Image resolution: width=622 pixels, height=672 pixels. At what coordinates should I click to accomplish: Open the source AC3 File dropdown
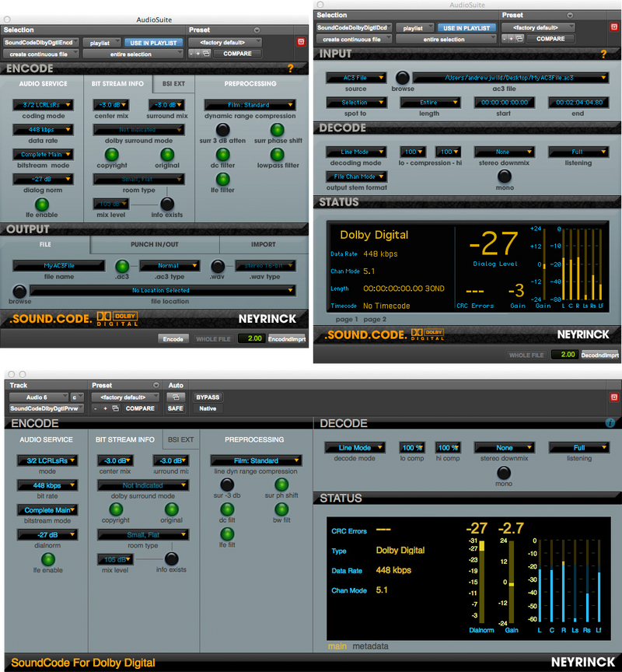click(x=356, y=78)
